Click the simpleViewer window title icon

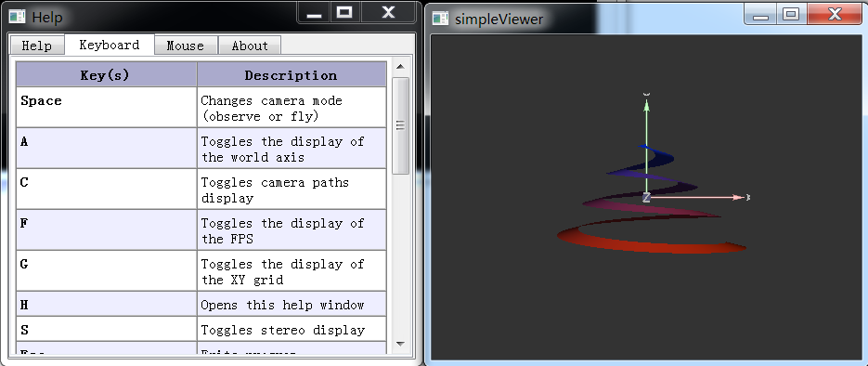[441, 19]
